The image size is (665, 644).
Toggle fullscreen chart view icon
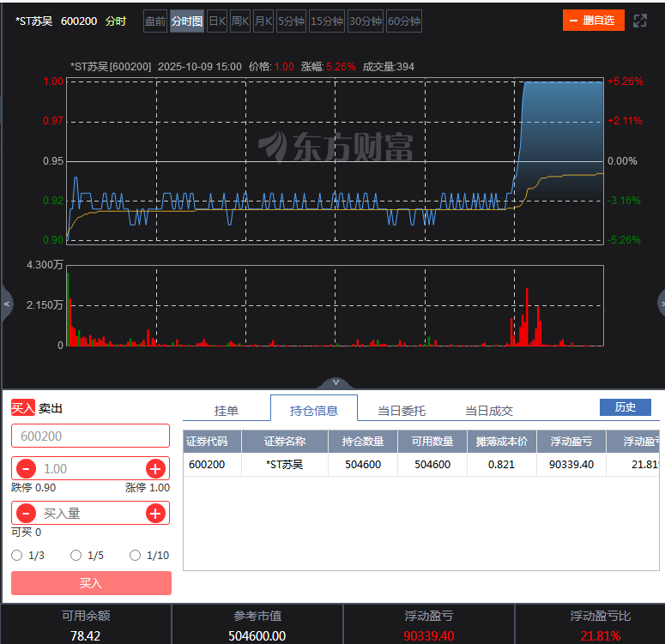coord(639,21)
